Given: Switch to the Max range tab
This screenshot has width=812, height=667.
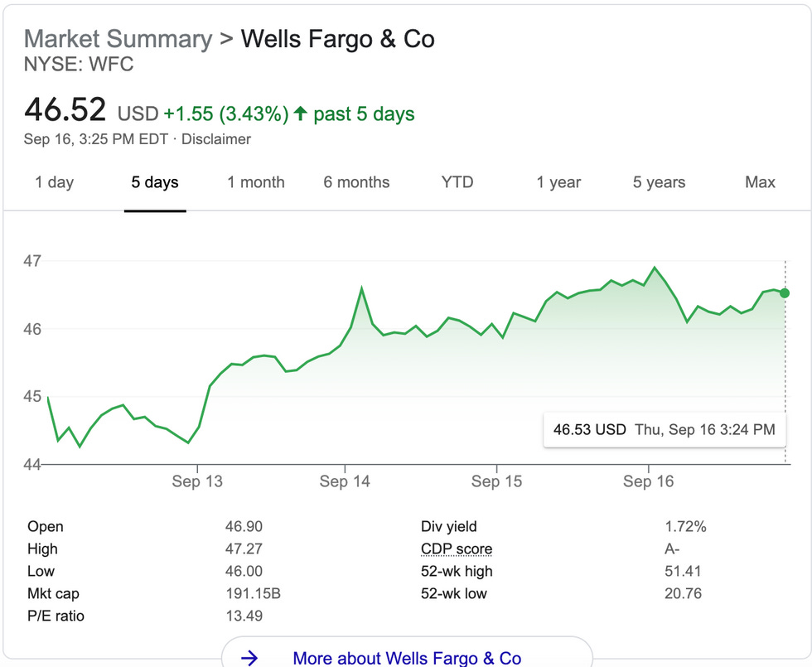Looking at the screenshot, I should (x=760, y=182).
